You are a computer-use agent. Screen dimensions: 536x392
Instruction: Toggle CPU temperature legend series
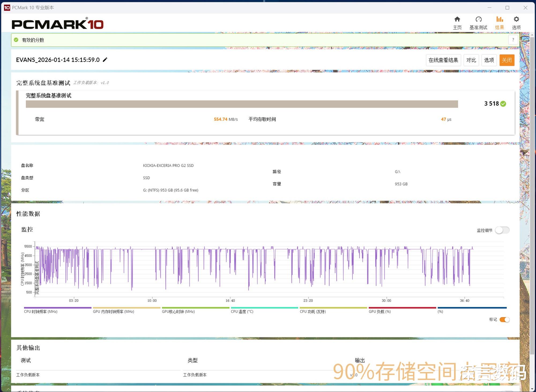(x=242, y=311)
